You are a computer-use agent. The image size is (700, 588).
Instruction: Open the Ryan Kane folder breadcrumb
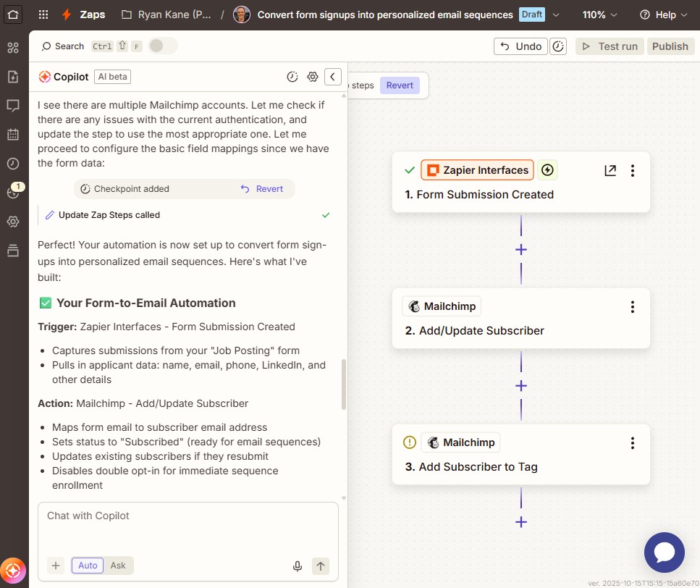(x=166, y=14)
